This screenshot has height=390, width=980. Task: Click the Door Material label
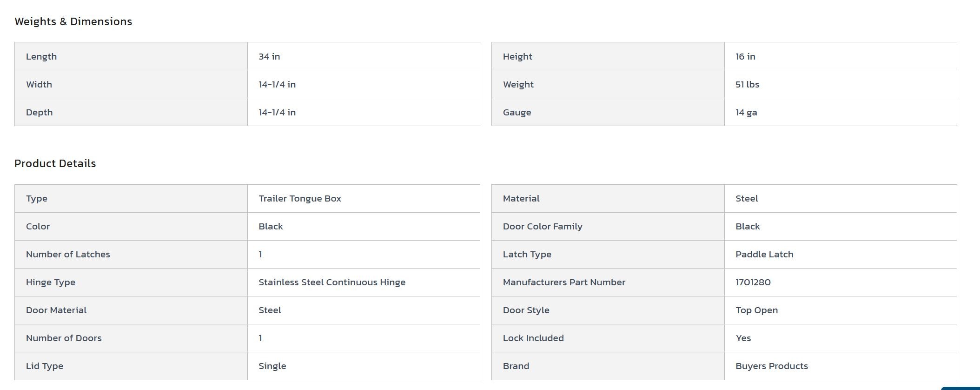pos(56,310)
